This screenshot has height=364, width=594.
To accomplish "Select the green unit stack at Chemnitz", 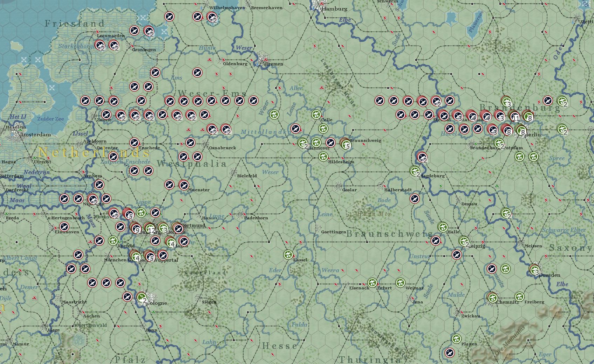I will (x=492, y=297).
